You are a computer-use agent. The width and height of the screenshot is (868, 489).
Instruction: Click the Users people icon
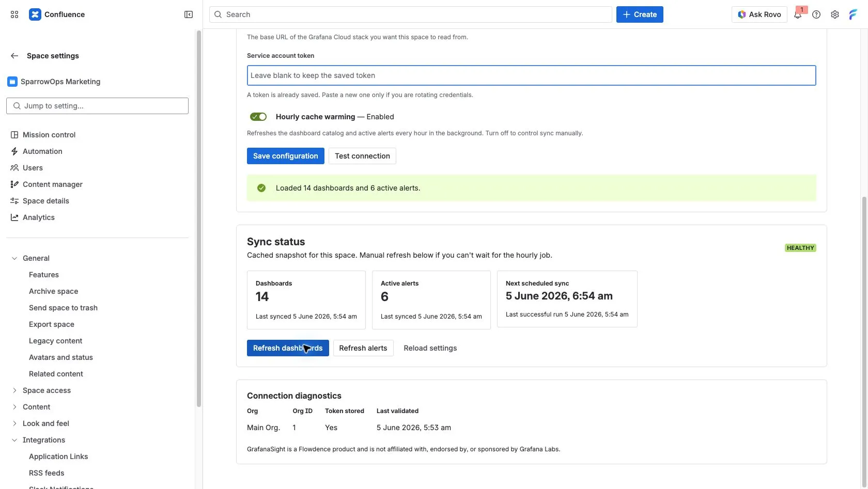(x=14, y=168)
